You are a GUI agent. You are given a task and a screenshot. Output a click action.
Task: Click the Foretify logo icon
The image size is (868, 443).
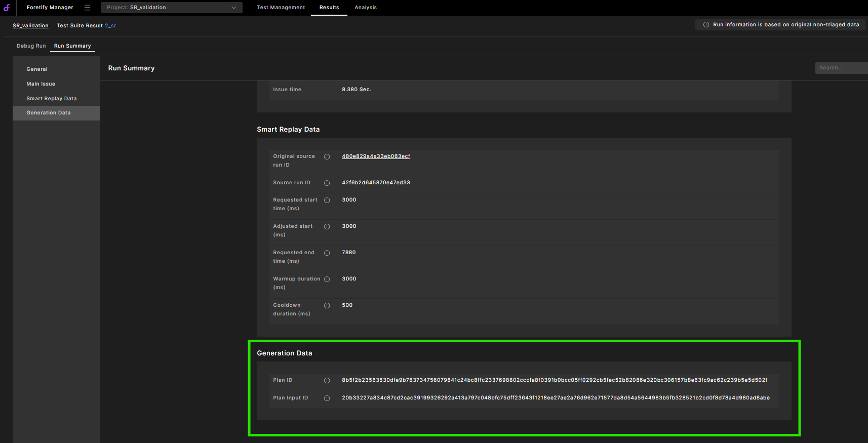(7, 8)
